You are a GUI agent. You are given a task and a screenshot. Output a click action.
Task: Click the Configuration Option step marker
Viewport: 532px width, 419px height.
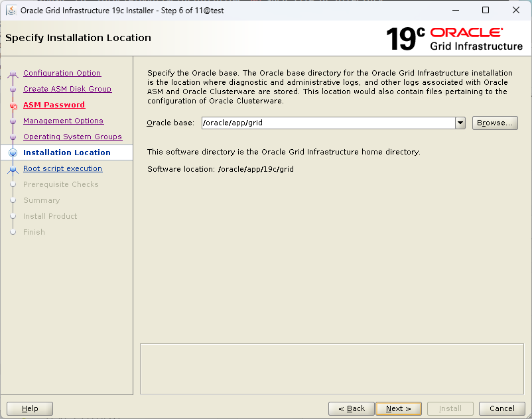[13, 73]
